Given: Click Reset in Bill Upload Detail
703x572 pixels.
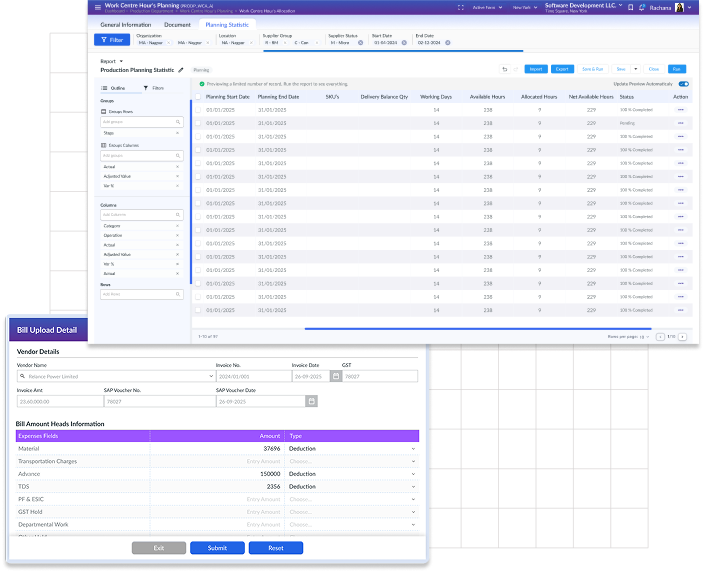Looking at the screenshot, I should click(x=276, y=548).
